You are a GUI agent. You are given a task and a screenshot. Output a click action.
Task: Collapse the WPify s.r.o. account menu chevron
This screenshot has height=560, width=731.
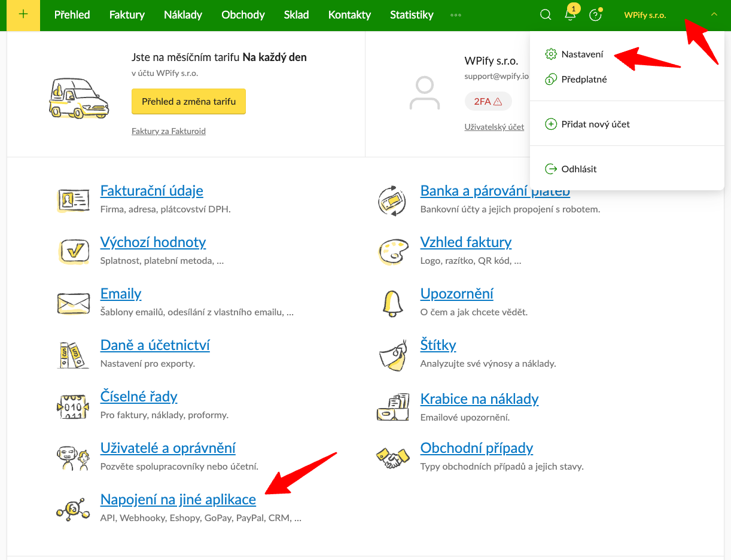[713, 15]
